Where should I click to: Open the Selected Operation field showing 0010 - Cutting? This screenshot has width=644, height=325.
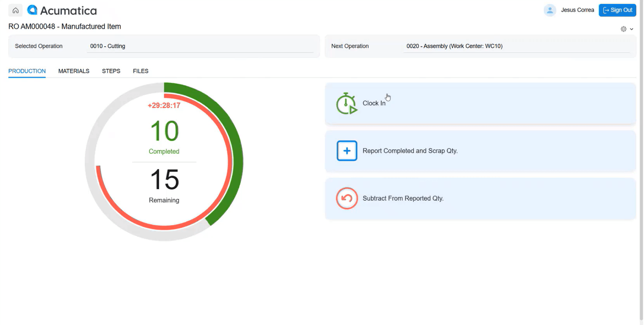point(201,46)
